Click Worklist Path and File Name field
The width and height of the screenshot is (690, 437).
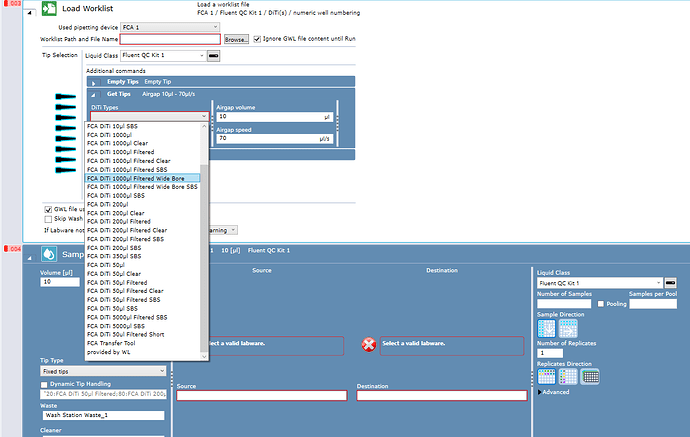(170, 39)
